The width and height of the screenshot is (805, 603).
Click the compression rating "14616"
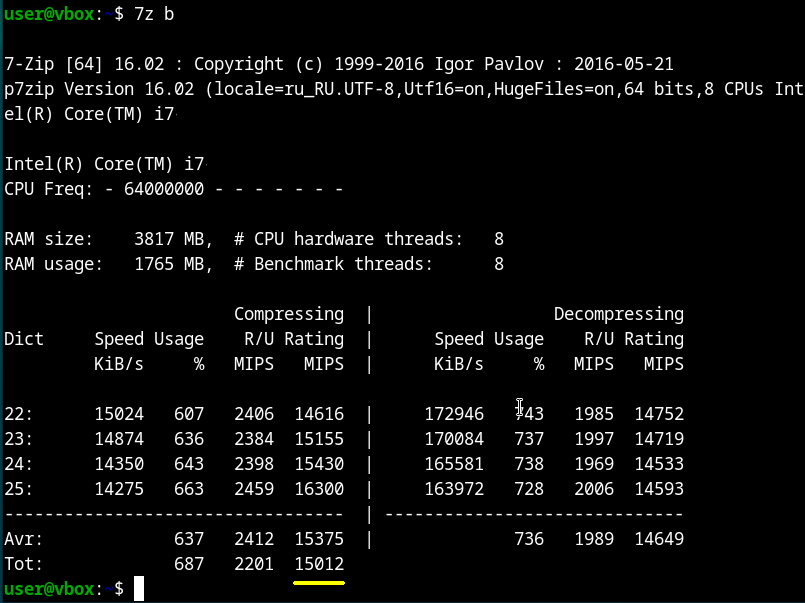(319, 414)
